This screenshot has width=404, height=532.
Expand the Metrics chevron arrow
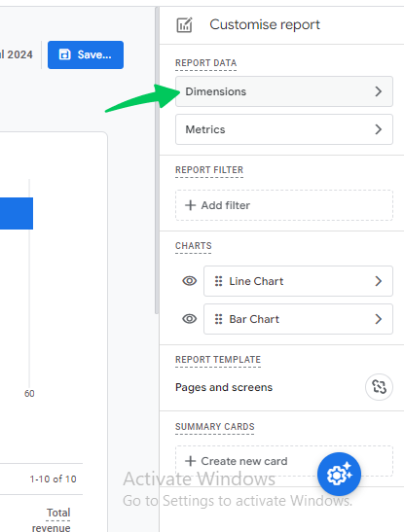pos(378,129)
